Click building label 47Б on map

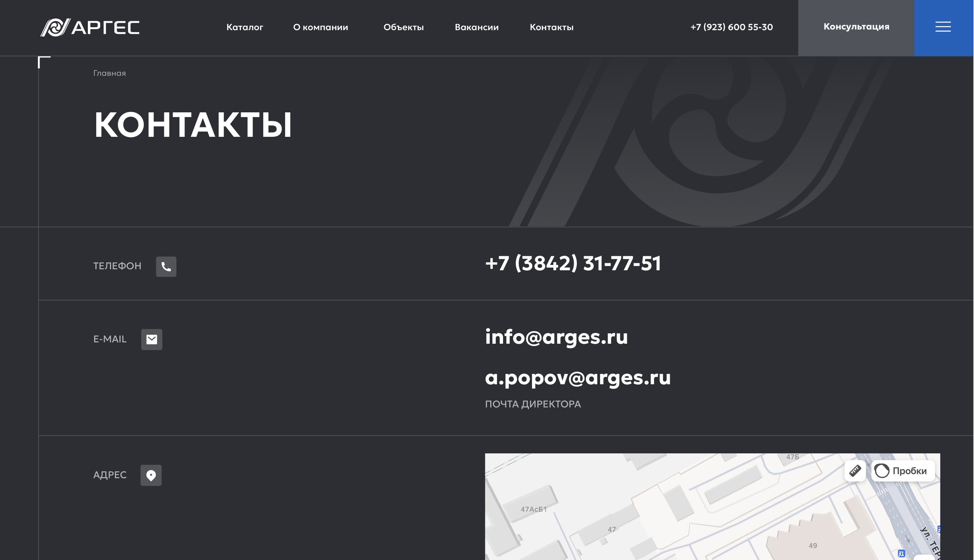793,457
